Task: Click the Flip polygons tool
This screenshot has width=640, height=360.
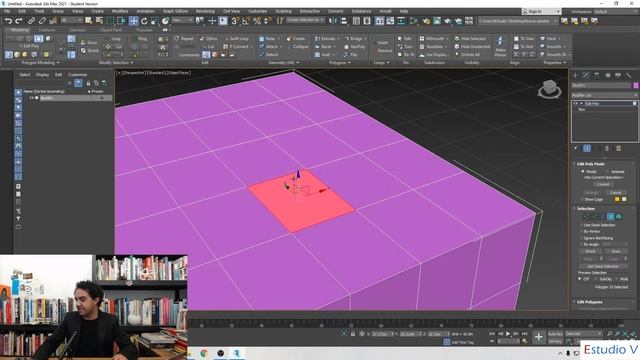Action: click(350, 55)
